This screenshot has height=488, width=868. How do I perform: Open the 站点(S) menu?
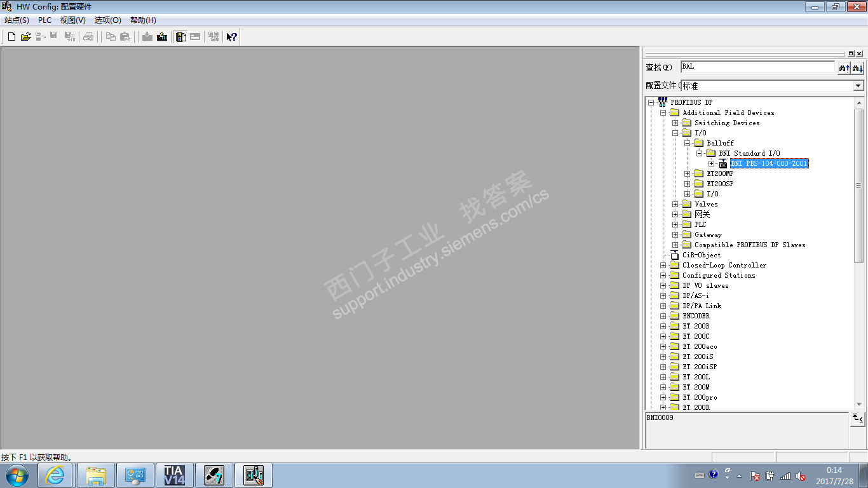(17, 20)
